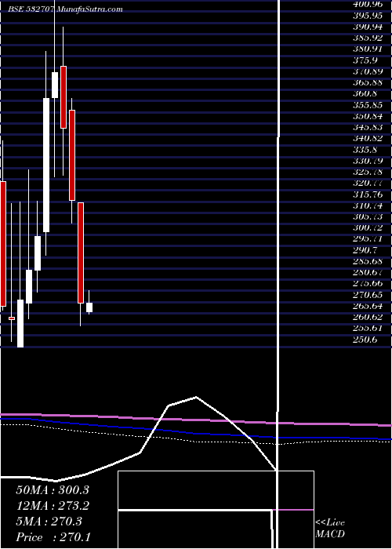The image size is (392, 549).
Task: Click the 275.66 price axis label
Action: (x=368, y=284)
